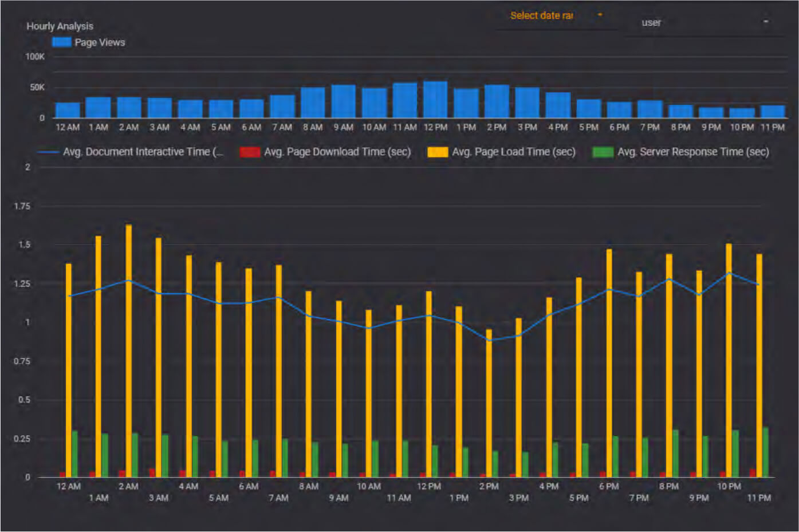Screen dimensions: 799x532
Task: Click the 8 PM green server response bar
Action: click(x=675, y=454)
